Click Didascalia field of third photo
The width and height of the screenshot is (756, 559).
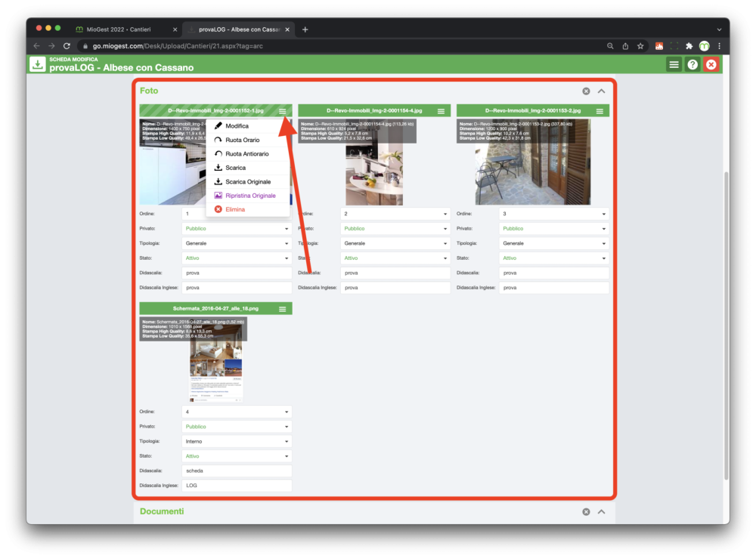coord(553,273)
